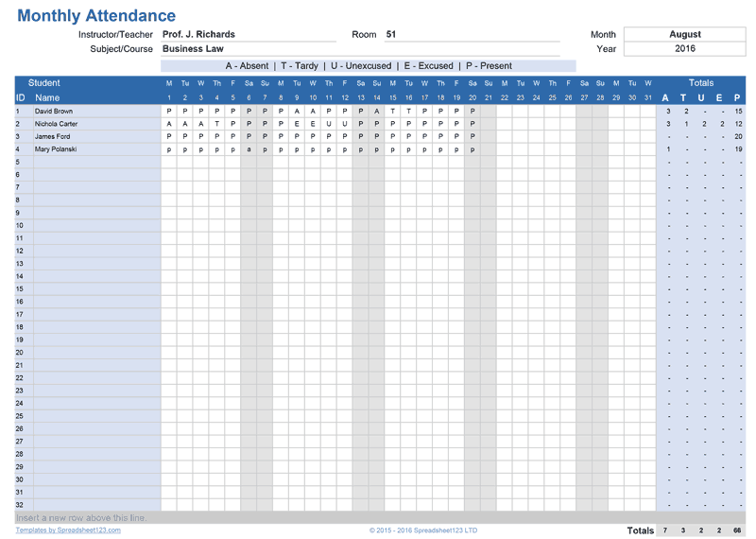Click the 'Monthly Attendance' title
The image size is (756, 539).
click(x=96, y=15)
